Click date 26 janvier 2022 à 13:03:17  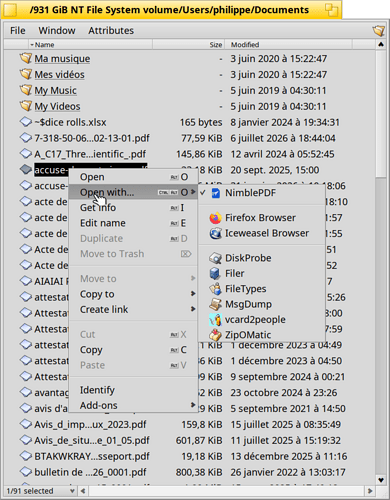click(x=288, y=472)
